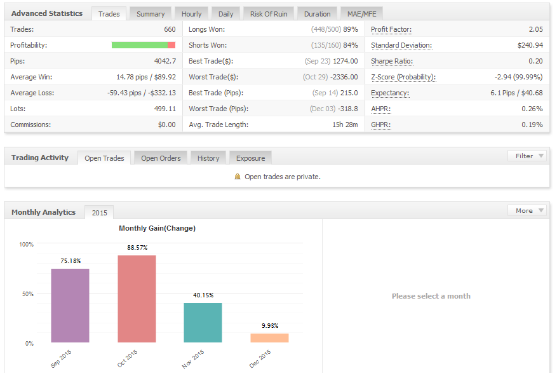557x392 pixels.
Task: Click the Average Loss value
Action: (142, 93)
